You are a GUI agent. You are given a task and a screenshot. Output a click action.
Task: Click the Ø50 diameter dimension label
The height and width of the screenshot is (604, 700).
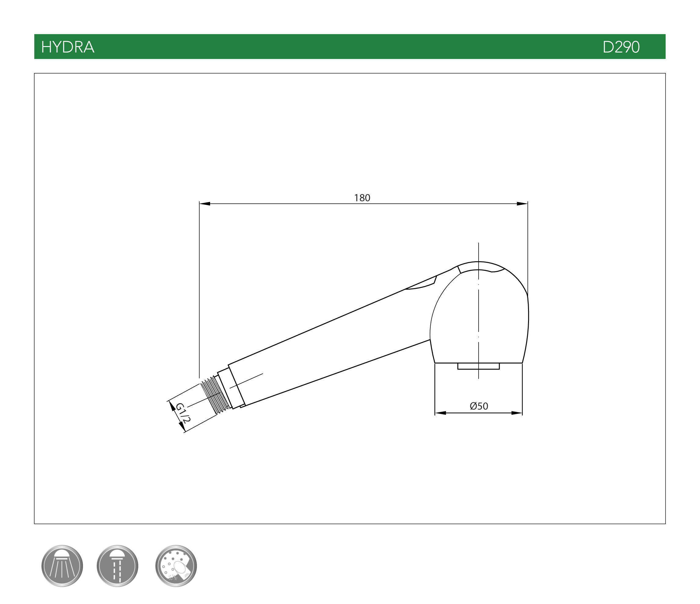(x=479, y=406)
